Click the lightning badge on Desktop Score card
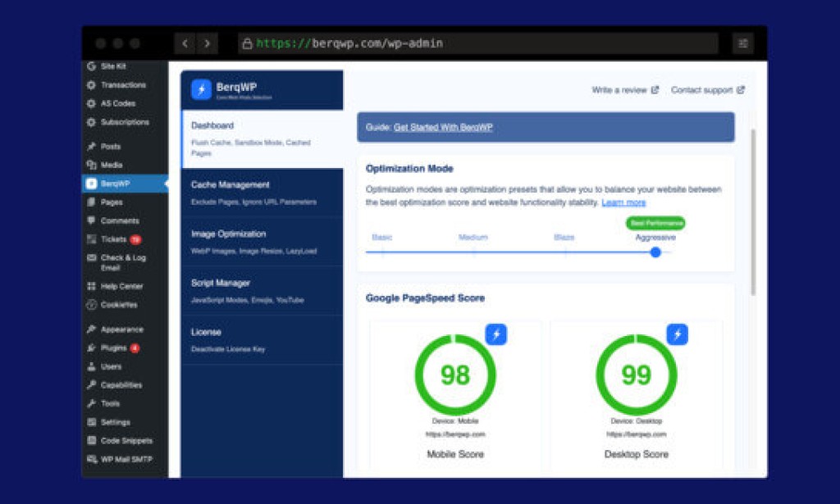Viewport: 840px width, 504px height. click(677, 334)
